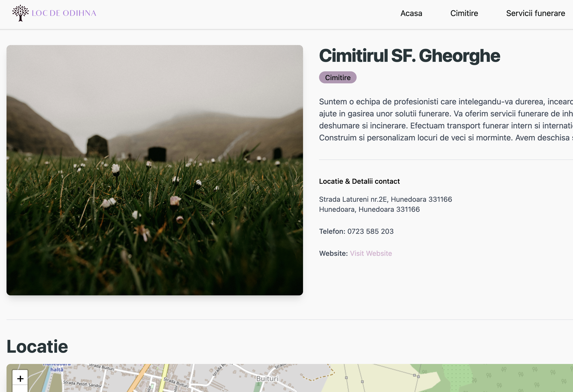Go to Cimitire in the navigation bar
This screenshot has width=573, height=392.
[464, 13]
